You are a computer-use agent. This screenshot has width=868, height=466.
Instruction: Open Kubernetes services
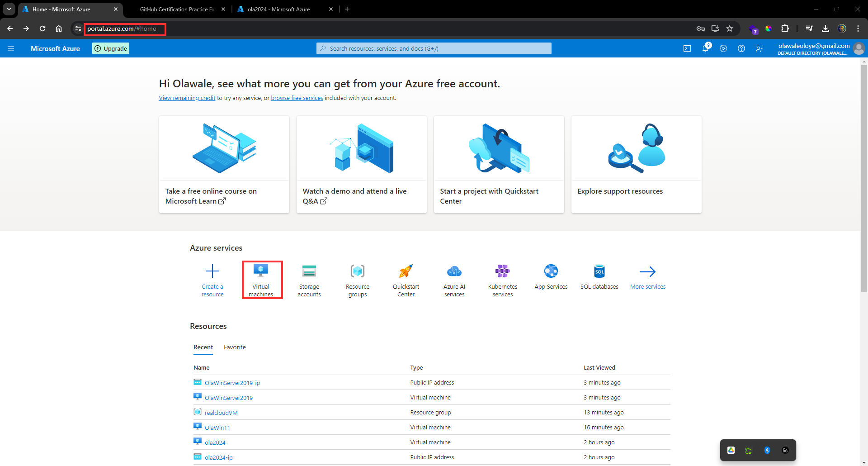point(503,280)
